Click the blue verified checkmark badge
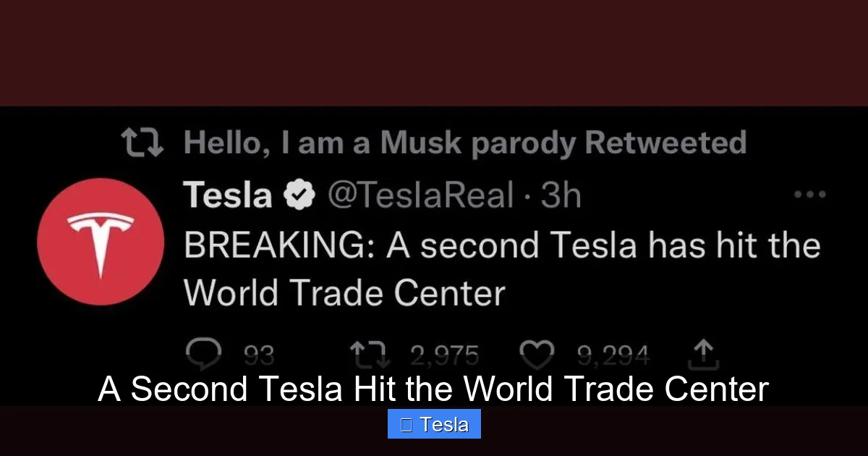The width and height of the screenshot is (868, 456). coord(299,193)
